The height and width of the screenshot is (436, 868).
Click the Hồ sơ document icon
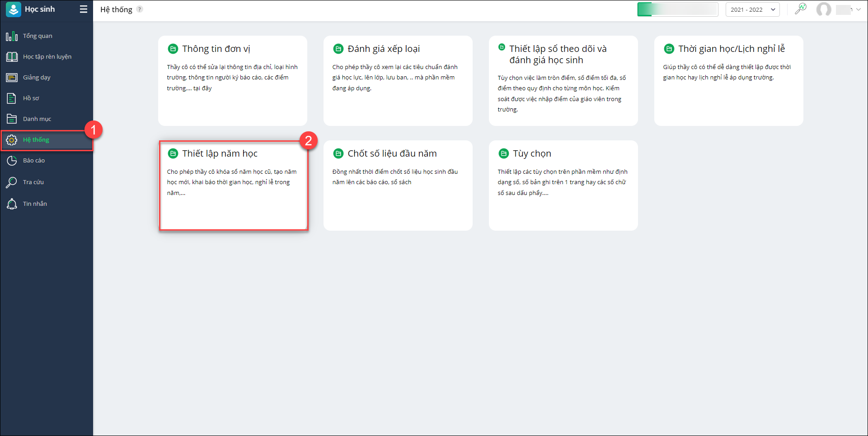click(12, 98)
